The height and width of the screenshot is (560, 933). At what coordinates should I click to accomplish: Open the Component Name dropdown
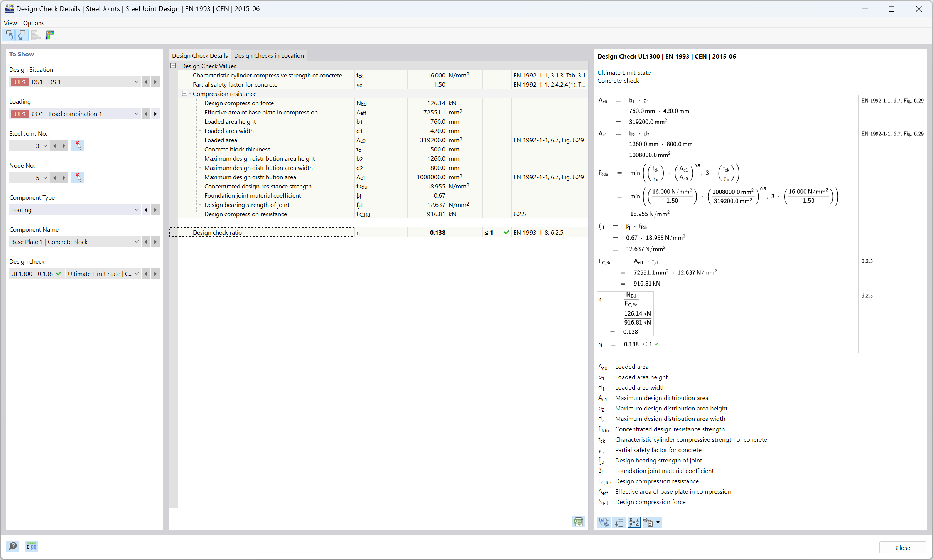(x=137, y=241)
